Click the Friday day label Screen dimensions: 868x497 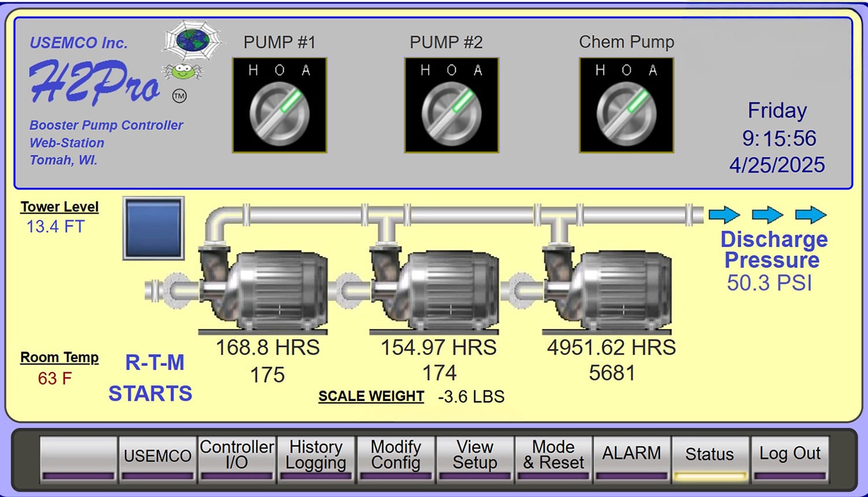(x=777, y=111)
